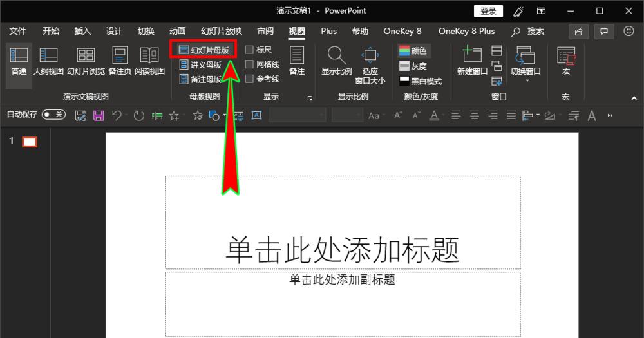
Task: Click the large A text effects icon
Action: 592,116
